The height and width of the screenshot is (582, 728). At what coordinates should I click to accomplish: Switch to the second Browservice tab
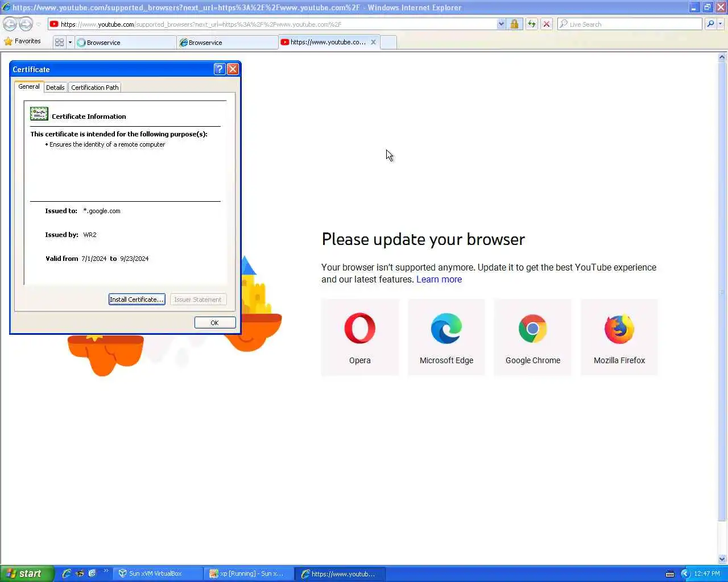[x=227, y=43]
